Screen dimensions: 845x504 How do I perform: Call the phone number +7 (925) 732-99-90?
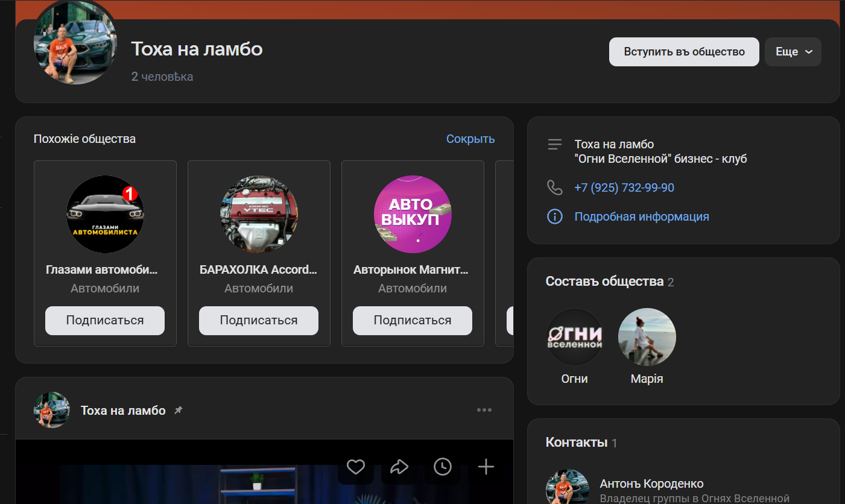pos(624,187)
